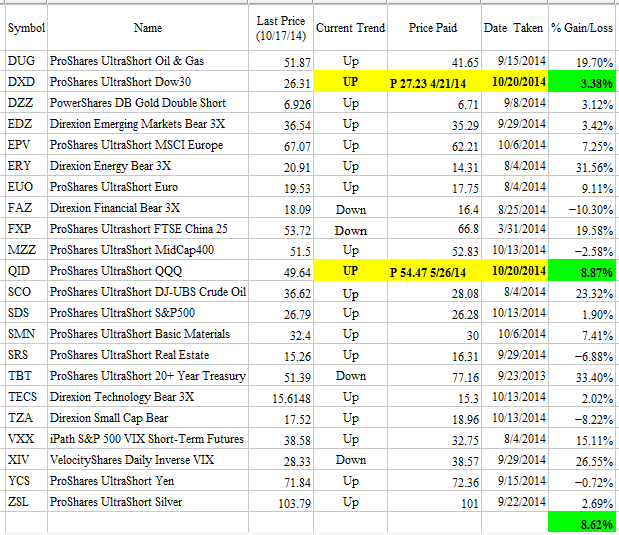619x535 pixels.
Task: Select the −2.58% loss cell
Action: tap(582, 250)
